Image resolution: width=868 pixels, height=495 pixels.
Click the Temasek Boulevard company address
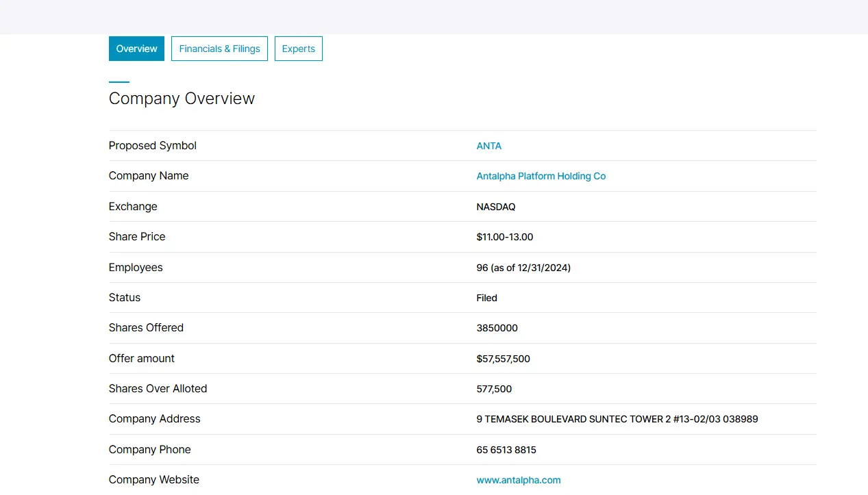click(x=617, y=419)
